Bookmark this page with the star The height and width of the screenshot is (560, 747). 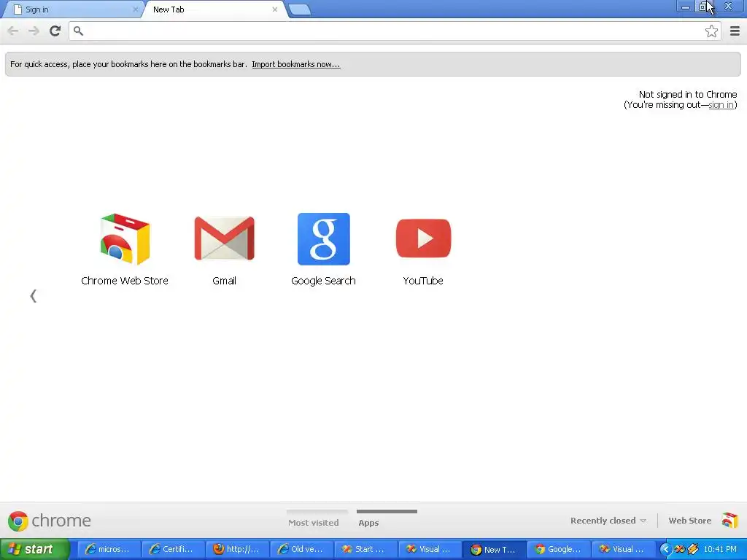click(x=711, y=31)
